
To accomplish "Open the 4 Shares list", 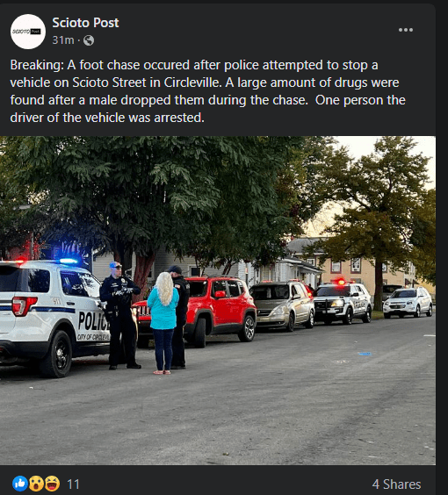I will coord(396,484).
